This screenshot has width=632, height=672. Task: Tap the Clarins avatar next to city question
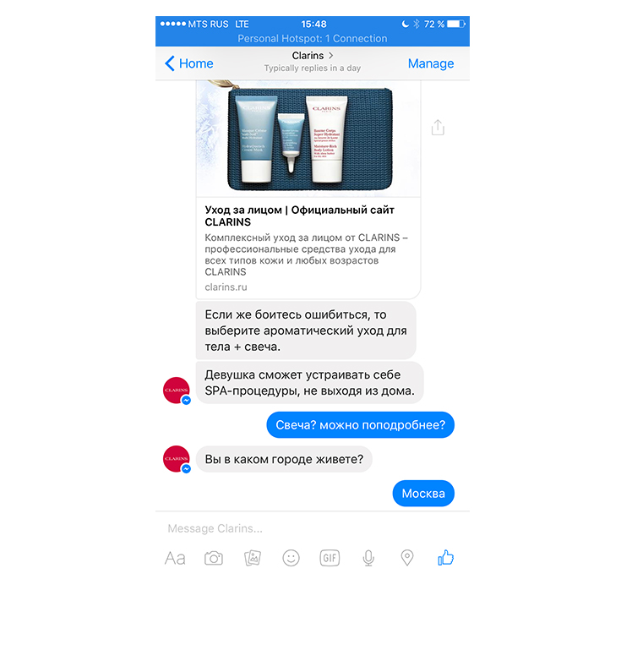click(x=177, y=459)
